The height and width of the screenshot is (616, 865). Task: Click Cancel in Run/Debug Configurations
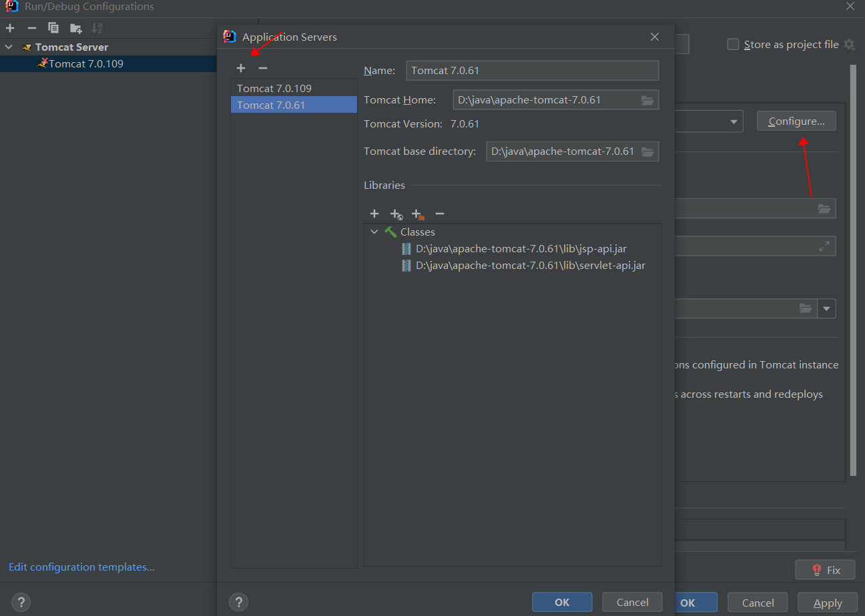tap(758, 603)
